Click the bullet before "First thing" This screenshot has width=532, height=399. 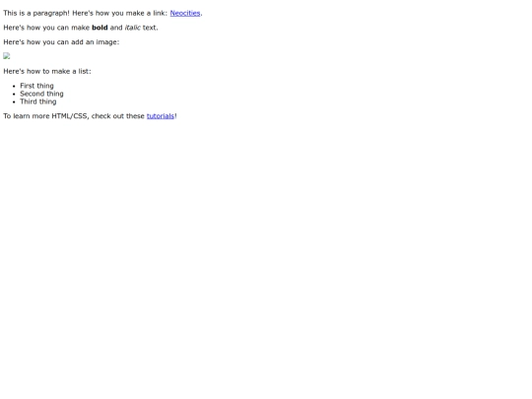(x=14, y=86)
